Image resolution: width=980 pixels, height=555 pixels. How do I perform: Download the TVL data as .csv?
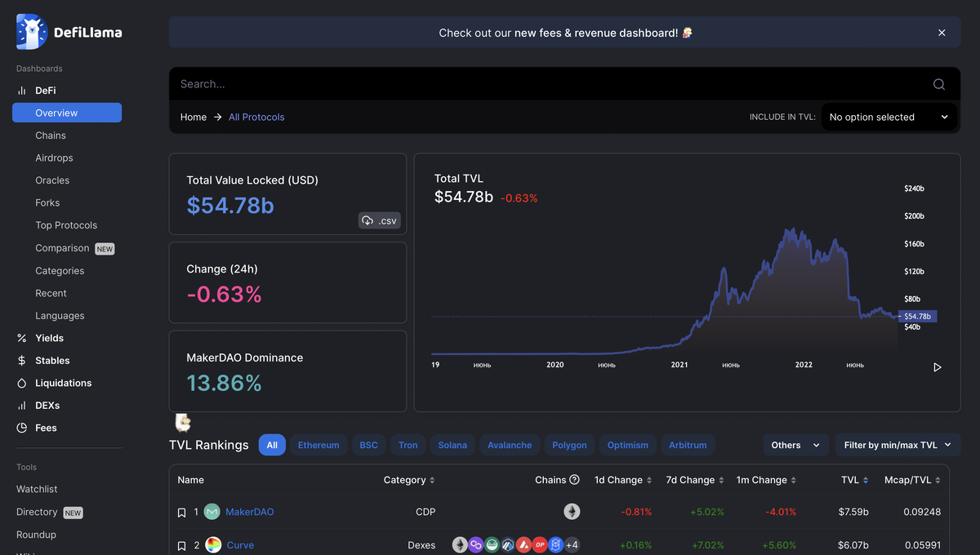coord(380,220)
